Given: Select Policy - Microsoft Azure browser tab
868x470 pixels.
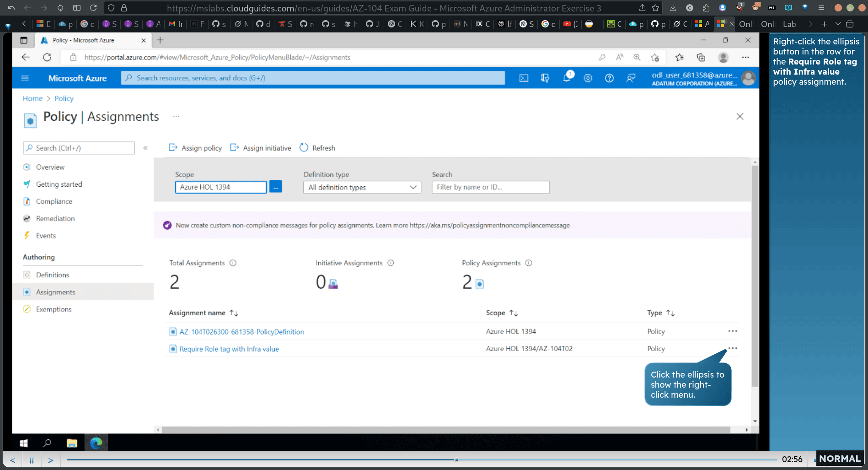Looking at the screenshot, I should pos(93,40).
